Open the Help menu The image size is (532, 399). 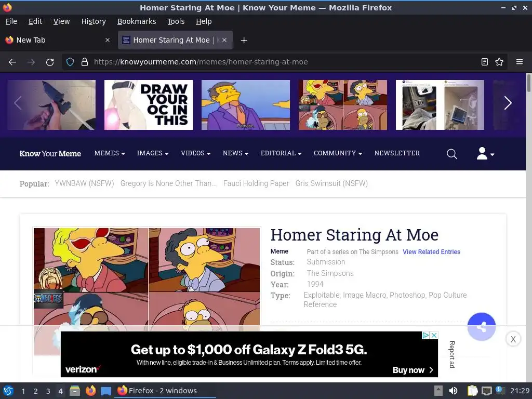pyautogui.click(x=204, y=21)
